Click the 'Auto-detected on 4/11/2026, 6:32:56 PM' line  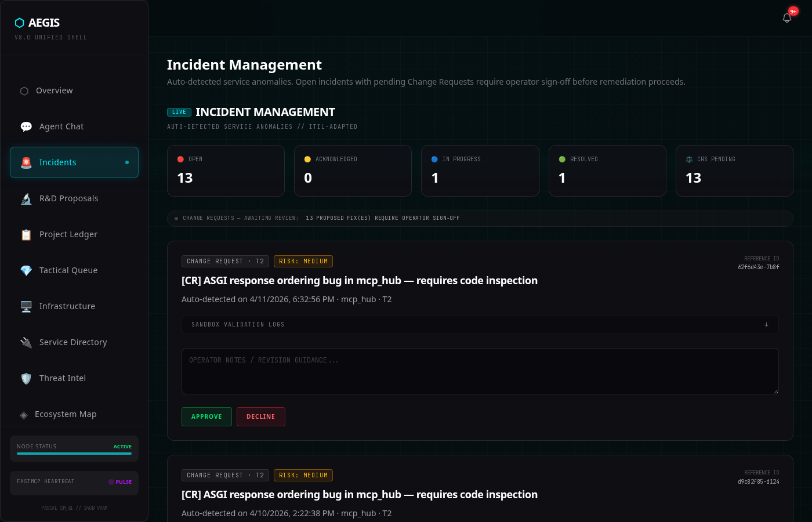pyautogui.click(x=287, y=299)
